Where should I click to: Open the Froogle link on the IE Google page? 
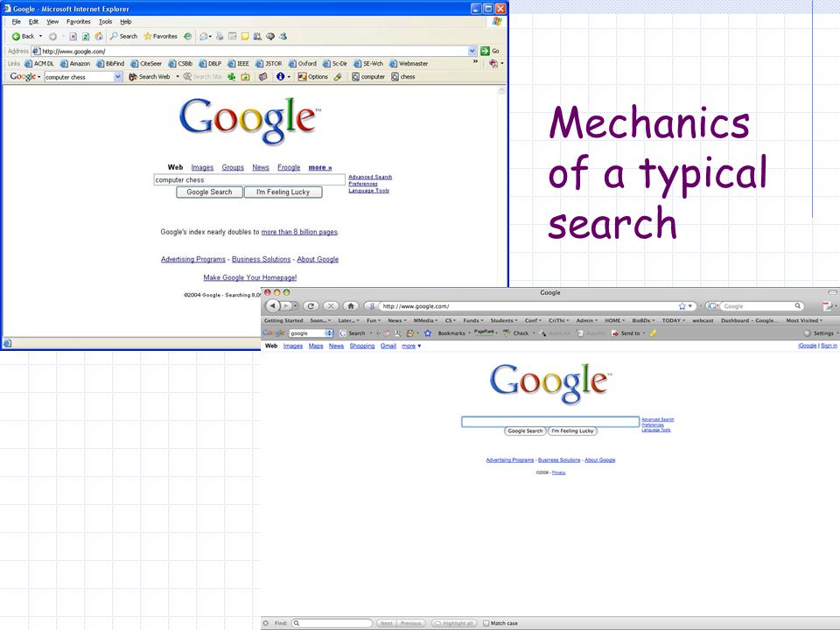(289, 167)
